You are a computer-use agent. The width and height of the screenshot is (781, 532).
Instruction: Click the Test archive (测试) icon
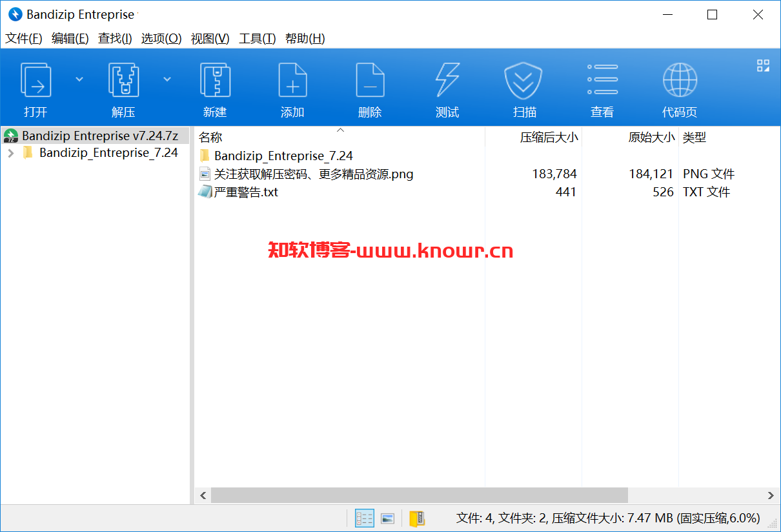447,80
